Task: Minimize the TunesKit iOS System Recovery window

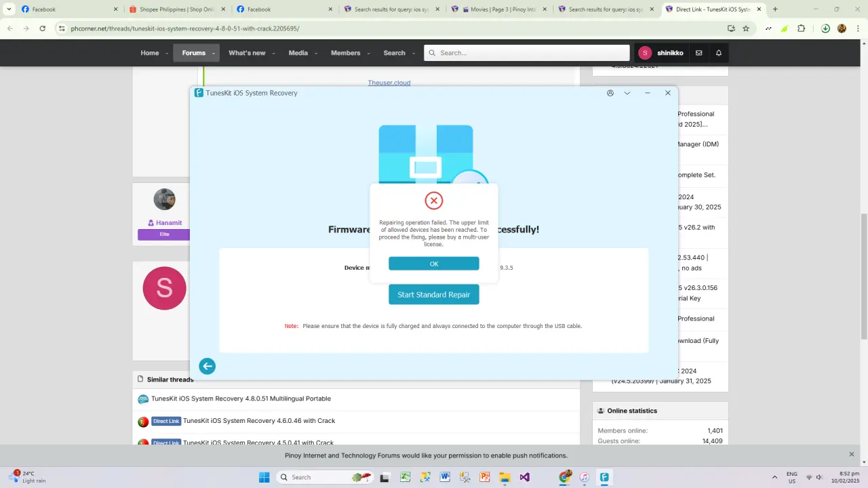Action: click(x=648, y=93)
